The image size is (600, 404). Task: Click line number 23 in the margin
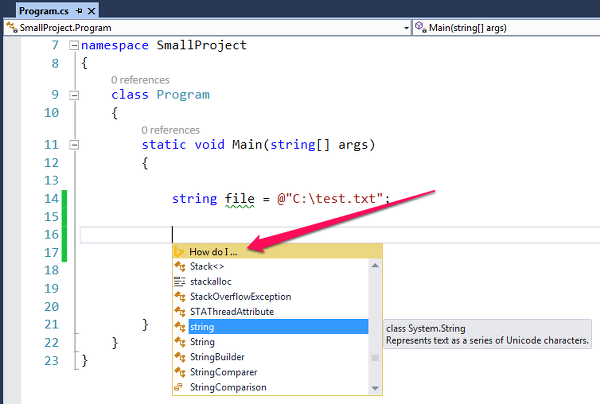(51, 361)
